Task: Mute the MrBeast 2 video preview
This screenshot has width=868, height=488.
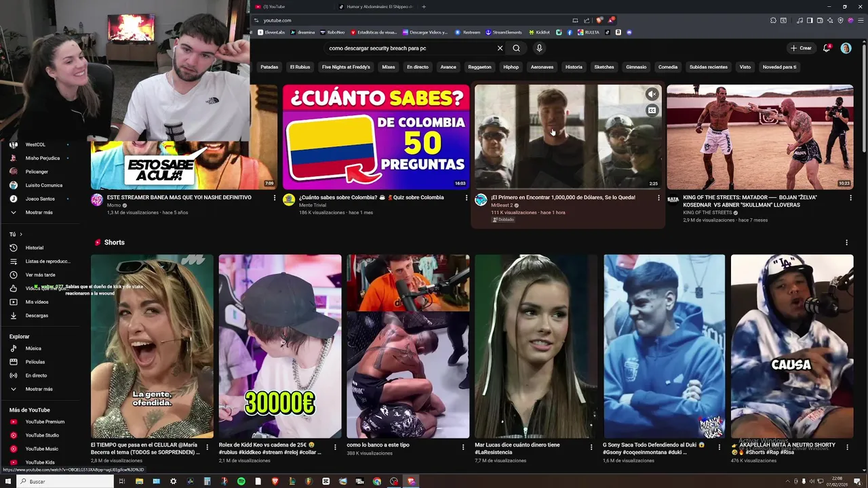Action: tap(652, 94)
